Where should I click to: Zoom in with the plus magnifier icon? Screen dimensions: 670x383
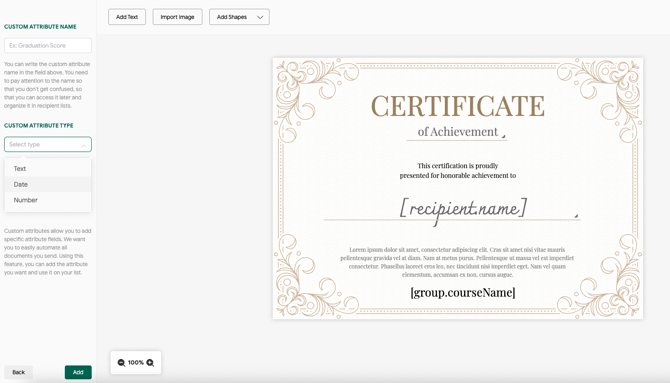click(x=150, y=363)
